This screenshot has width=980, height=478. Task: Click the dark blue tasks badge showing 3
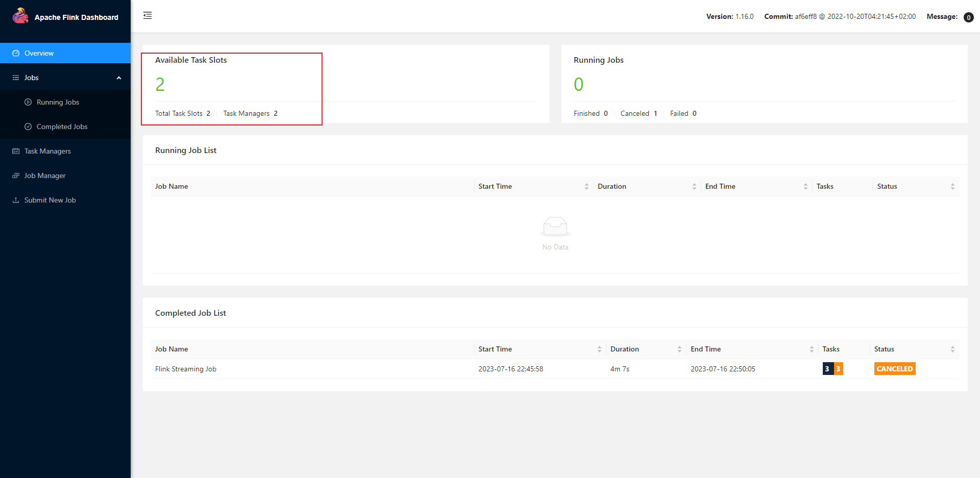(x=827, y=369)
